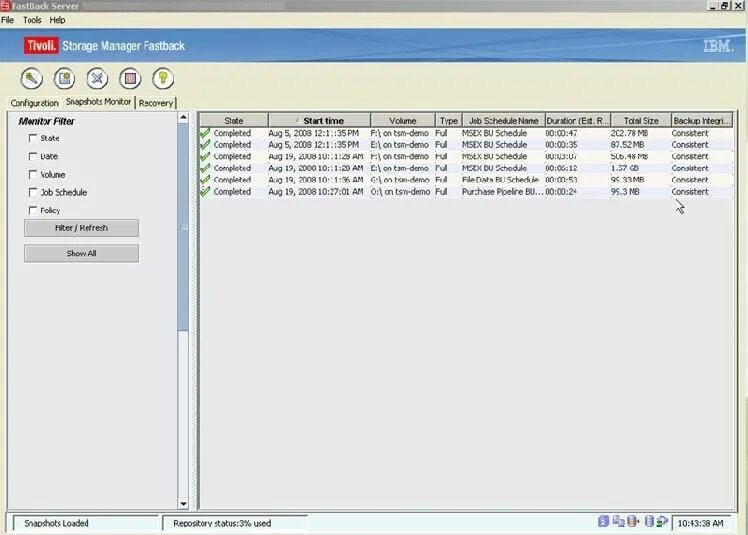Click the green arrow transfer status icon

point(662,521)
